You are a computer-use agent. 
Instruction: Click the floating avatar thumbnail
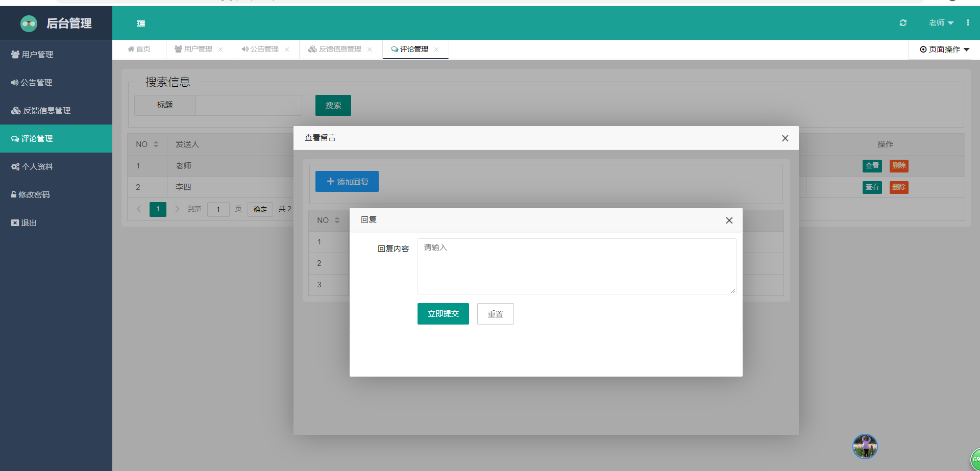865,447
